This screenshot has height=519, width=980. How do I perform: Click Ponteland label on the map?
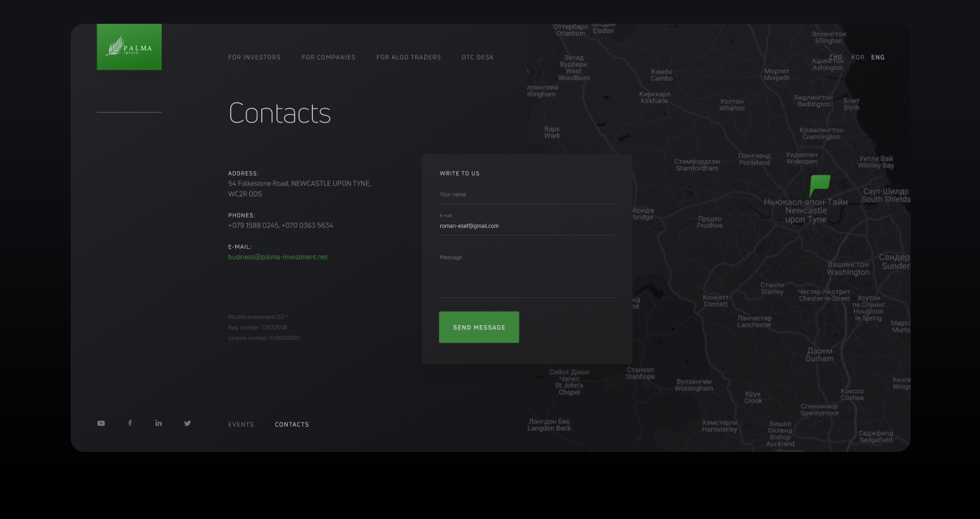[755, 159]
